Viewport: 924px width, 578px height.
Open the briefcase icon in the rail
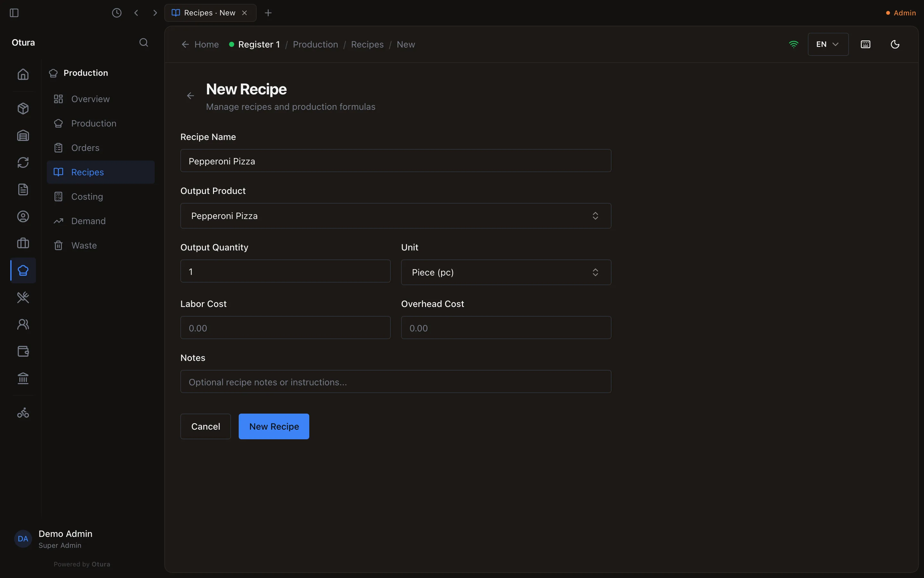23,243
